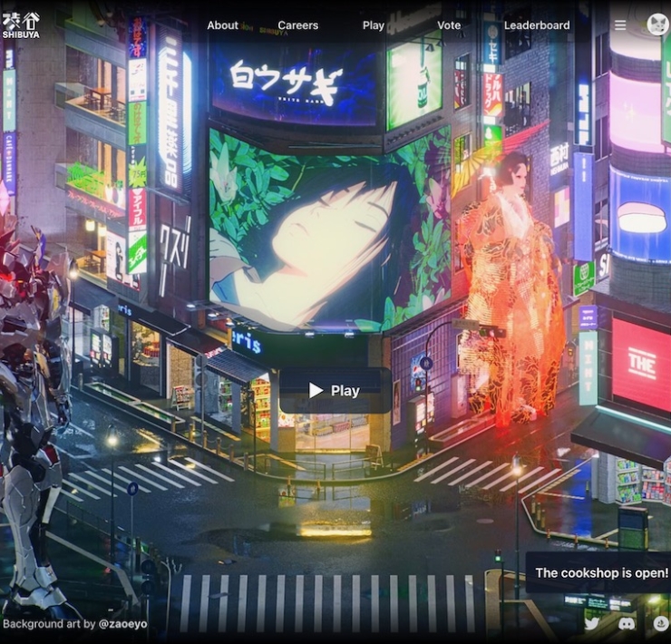The height and width of the screenshot is (644, 671).
Task: View the Leaderboard page
Action: click(x=537, y=25)
